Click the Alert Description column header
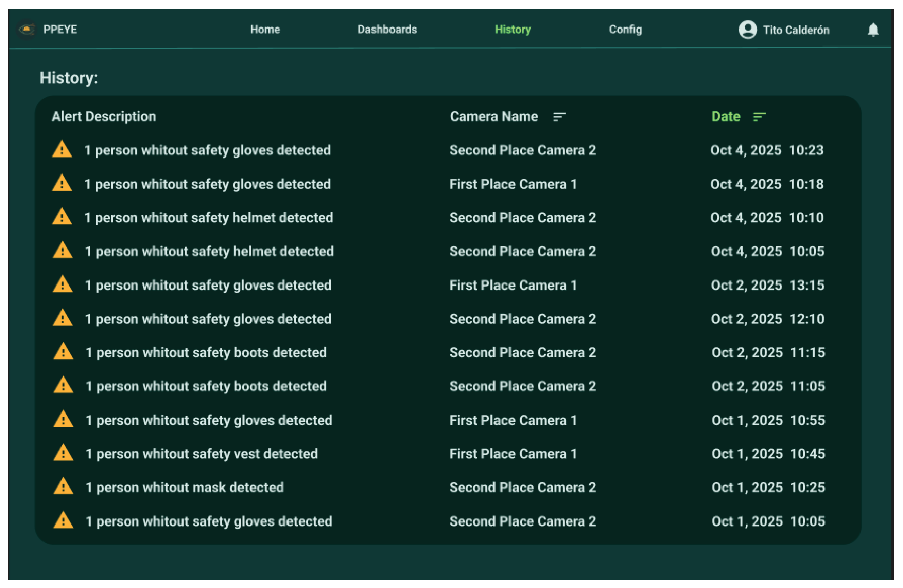The image size is (903, 588). pos(104,117)
